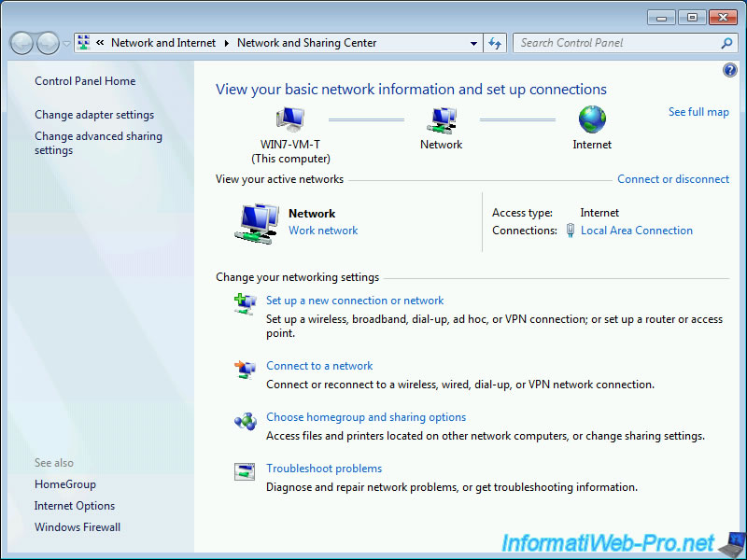Open Change advanced sharing settings
This screenshot has height=560, width=747.
click(x=98, y=143)
